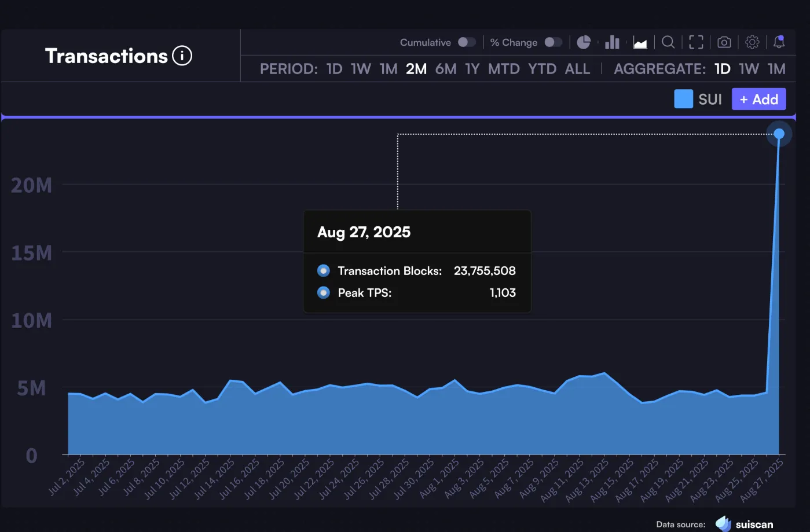
Task: Open chart settings gear
Action: [x=752, y=42]
